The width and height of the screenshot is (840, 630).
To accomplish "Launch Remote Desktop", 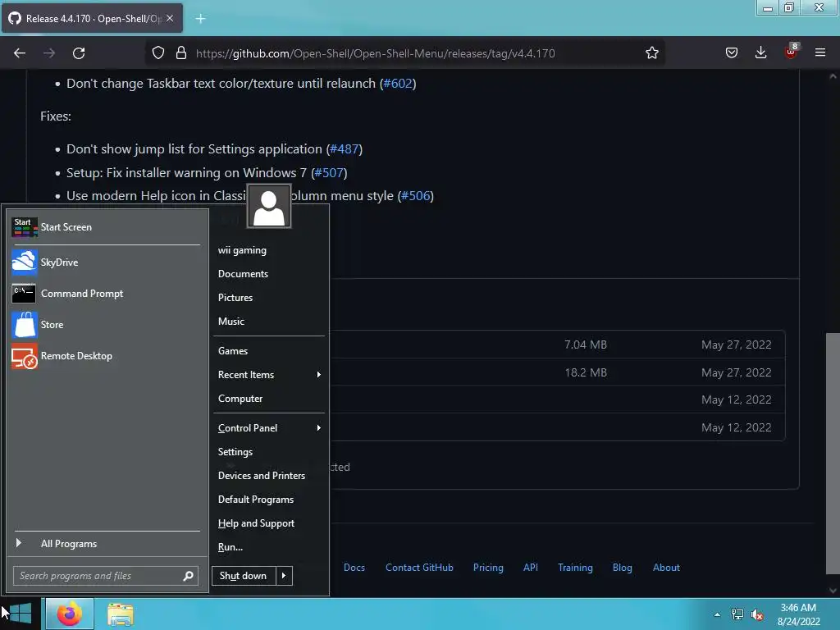I will pyautogui.click(x=106, y=356).
